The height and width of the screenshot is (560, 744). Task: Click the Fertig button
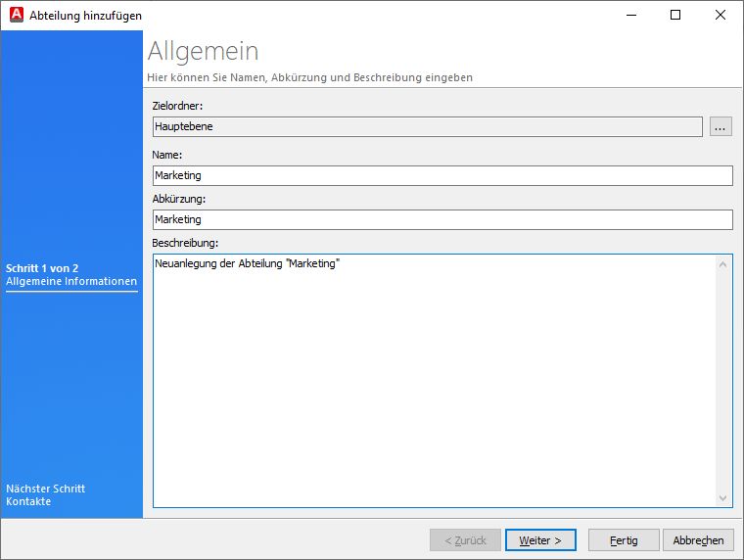[624, 540]
